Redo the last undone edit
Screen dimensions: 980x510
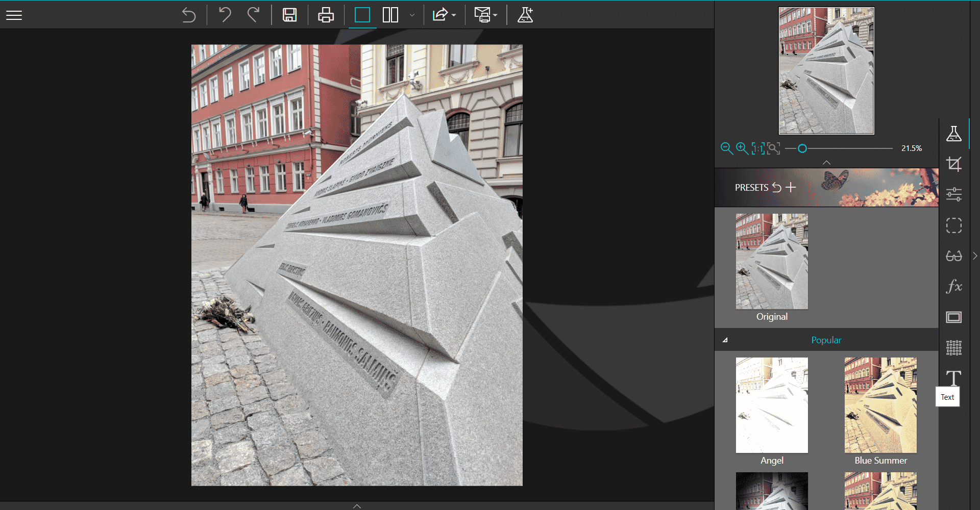(254, 15)
